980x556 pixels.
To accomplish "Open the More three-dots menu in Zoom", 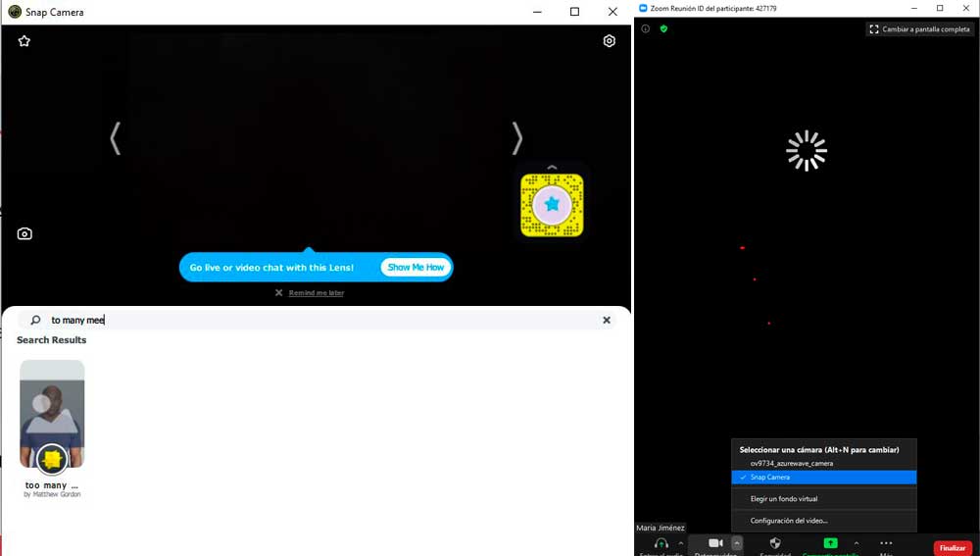I will tap(886, 543).
